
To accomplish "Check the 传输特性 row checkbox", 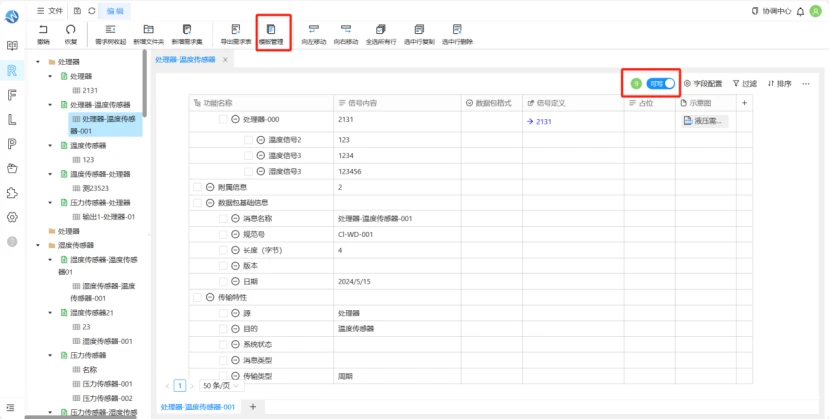I will (197, 298).
